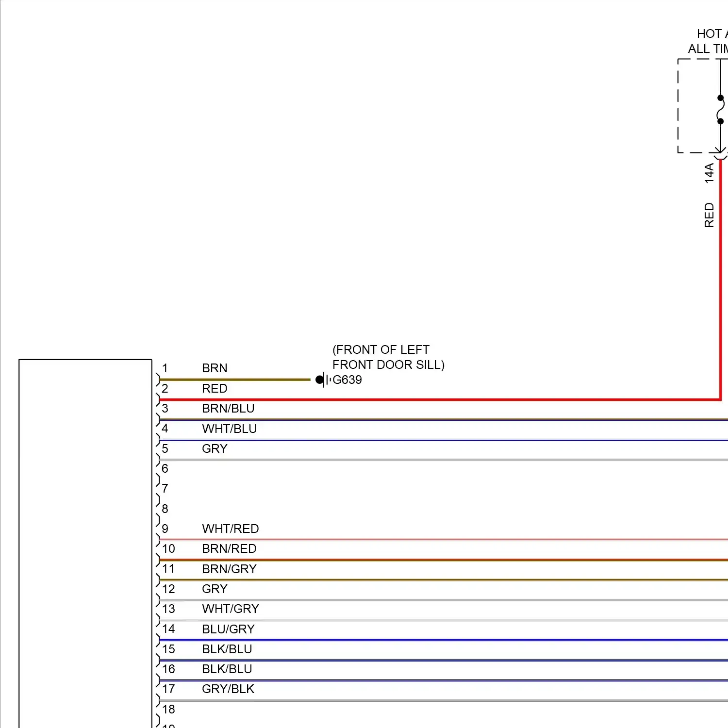This screenshot has width=728, height=728.
Task: Select the vertical RED wire label
Action: [x=709, y=215]
